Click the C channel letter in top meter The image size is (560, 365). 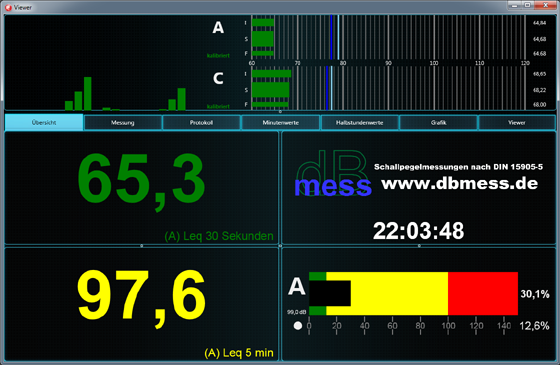point(218,78)
